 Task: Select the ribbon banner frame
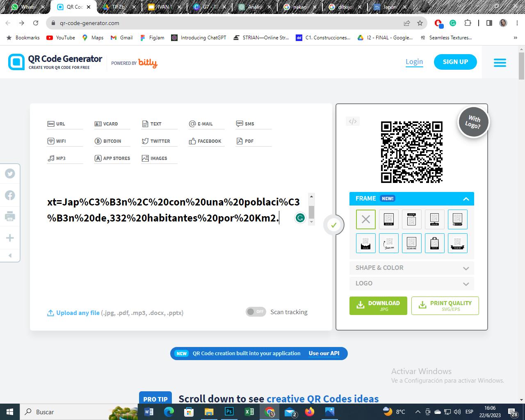click(458, 243)
